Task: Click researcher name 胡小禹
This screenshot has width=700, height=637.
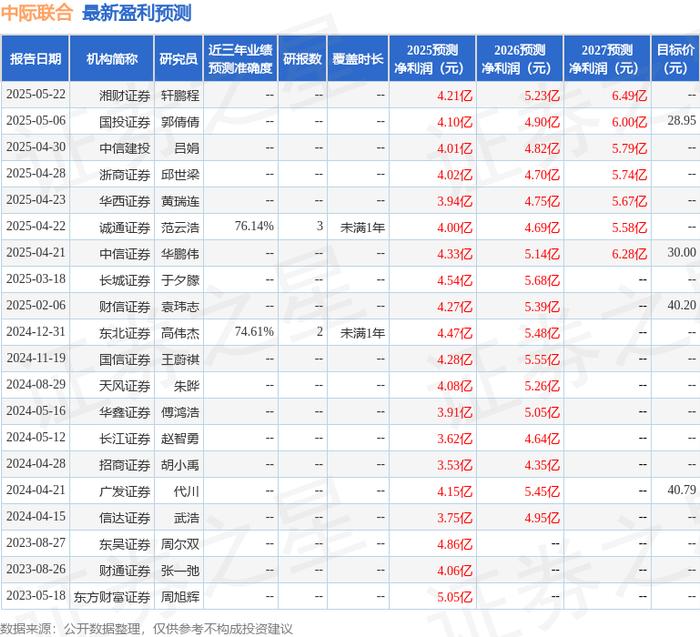Action: 180,464
